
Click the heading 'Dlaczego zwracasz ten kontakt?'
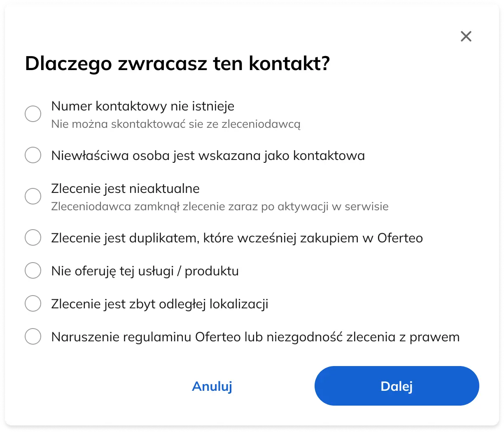177,63
